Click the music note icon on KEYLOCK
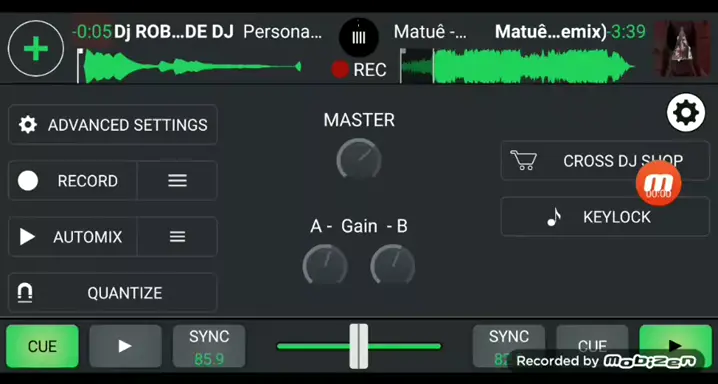The width and height of the screenshot is (718, 384). point(554,217)
